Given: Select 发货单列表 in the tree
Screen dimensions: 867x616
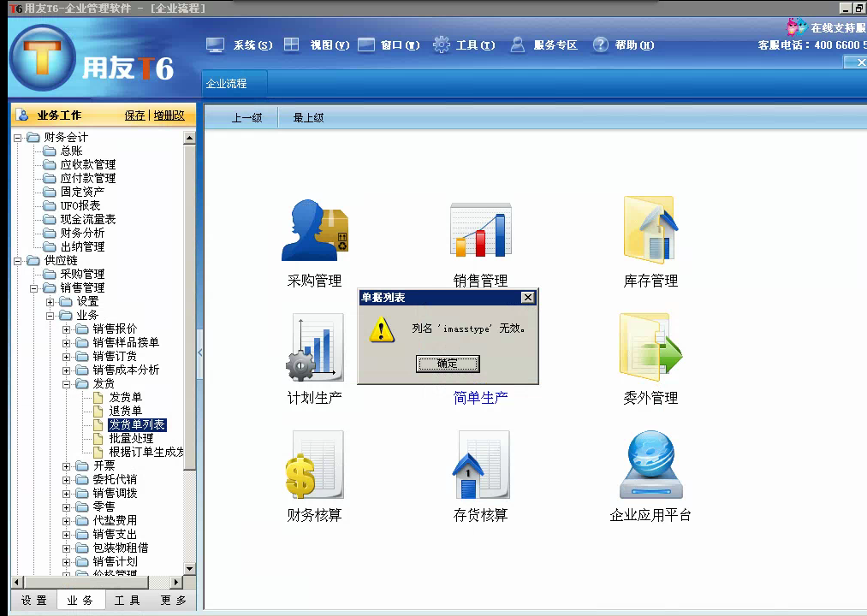Looking at the screenshot, I should coord(137,424).
